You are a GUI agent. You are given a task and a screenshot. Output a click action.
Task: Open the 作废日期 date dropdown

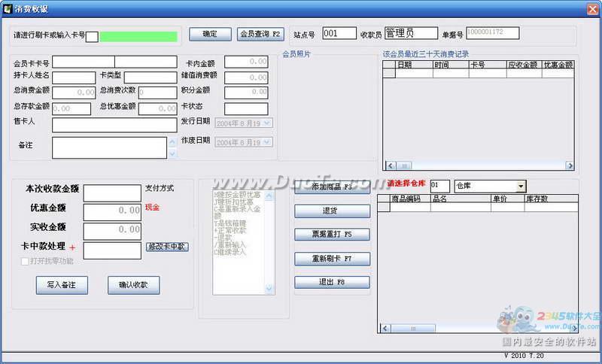268,142
